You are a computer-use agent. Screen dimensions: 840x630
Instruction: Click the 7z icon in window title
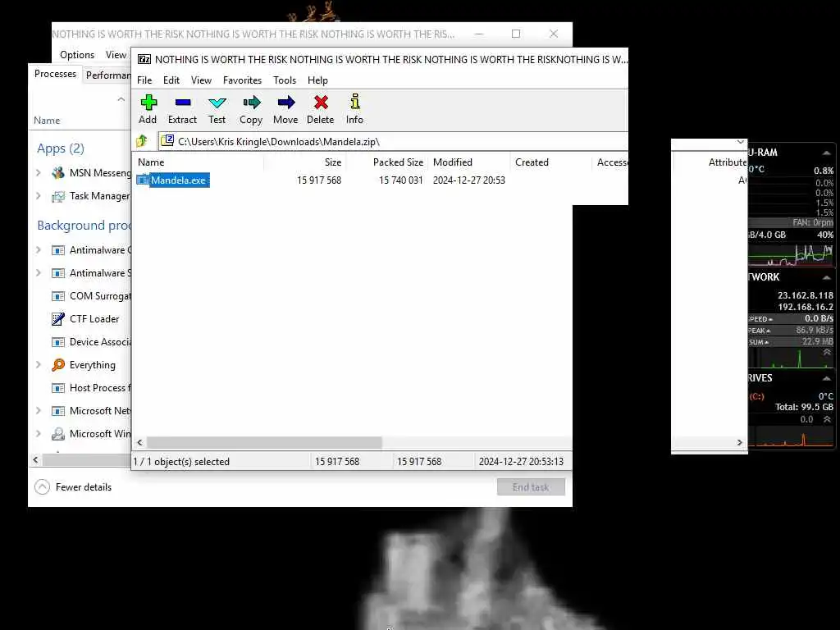(x=144, y=59)
